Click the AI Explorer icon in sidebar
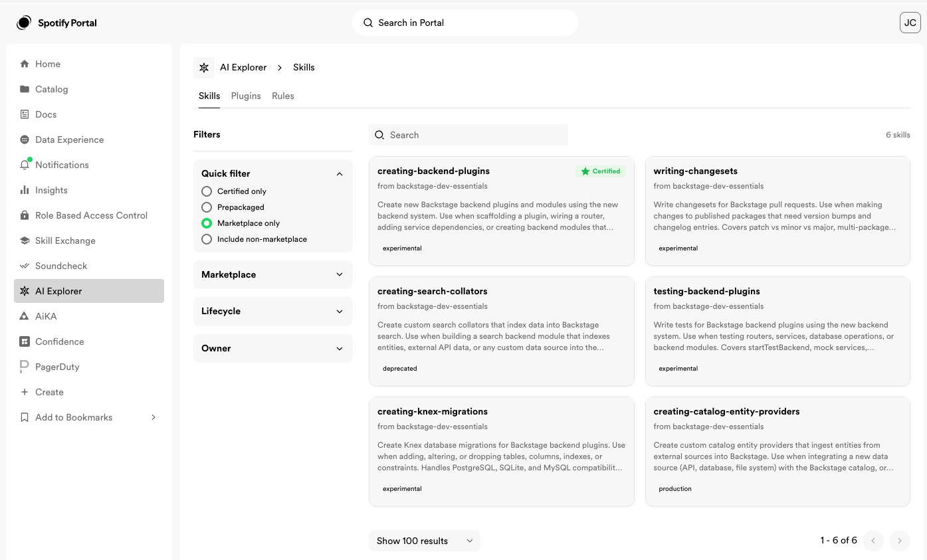927x560 pixels. pyautogui.click(x=25, y=291)
